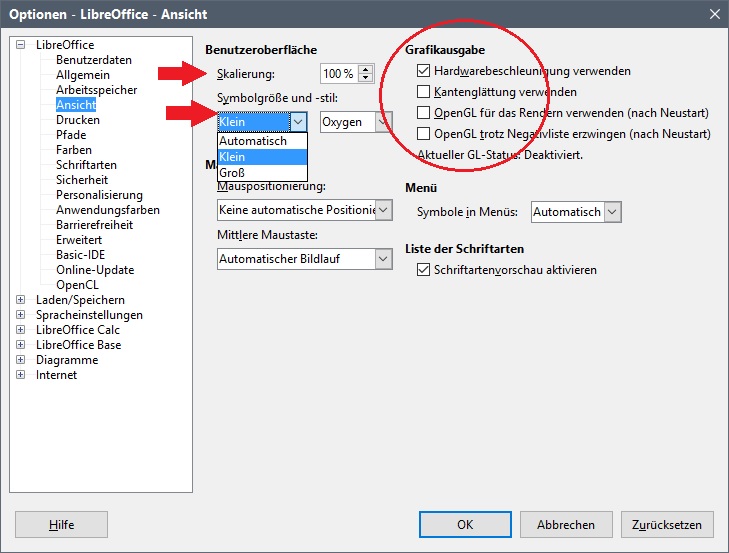Screen dimensions: 729x553
Task: Select the Laden/Speichern tree label
Action: (80, 300)
